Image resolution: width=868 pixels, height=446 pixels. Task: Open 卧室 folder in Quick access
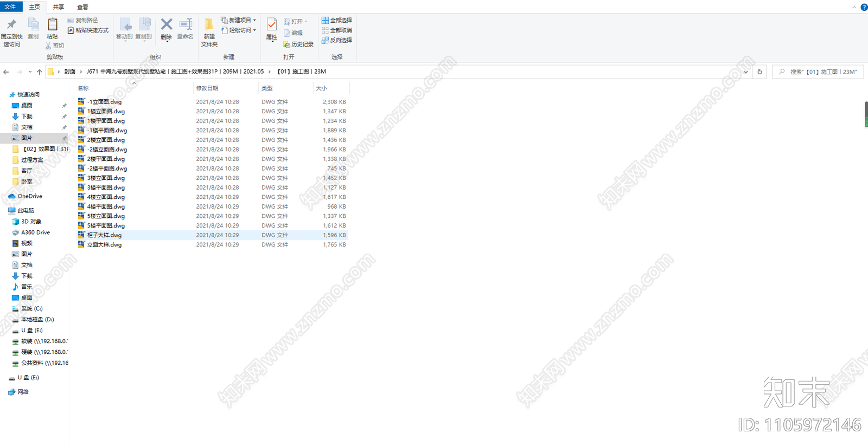point(22,182)
